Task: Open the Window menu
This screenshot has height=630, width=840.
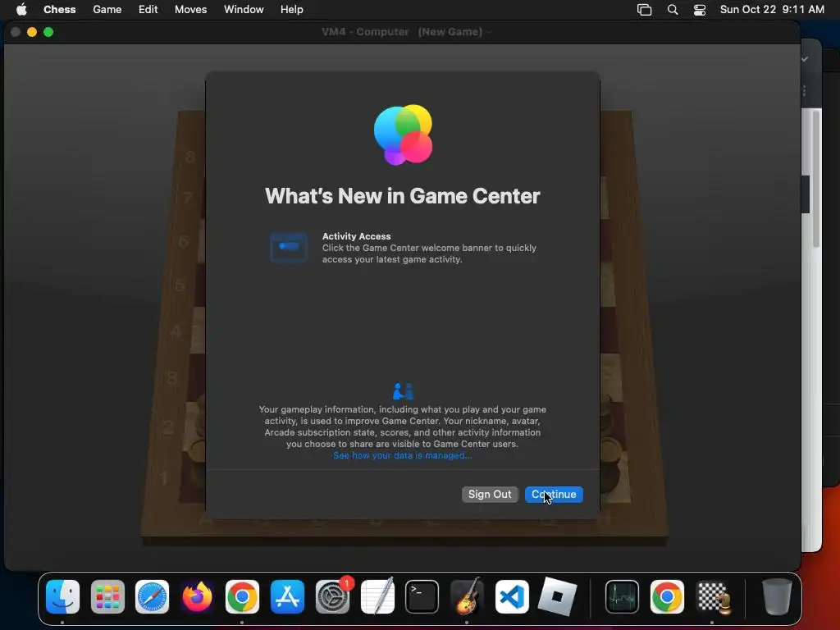Action: (244, 10)
